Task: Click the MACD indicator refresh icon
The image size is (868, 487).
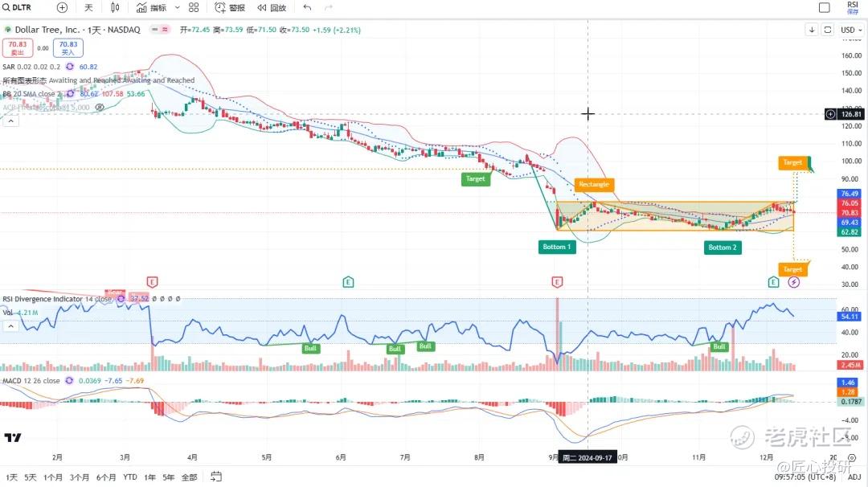Action: [69, 381]
